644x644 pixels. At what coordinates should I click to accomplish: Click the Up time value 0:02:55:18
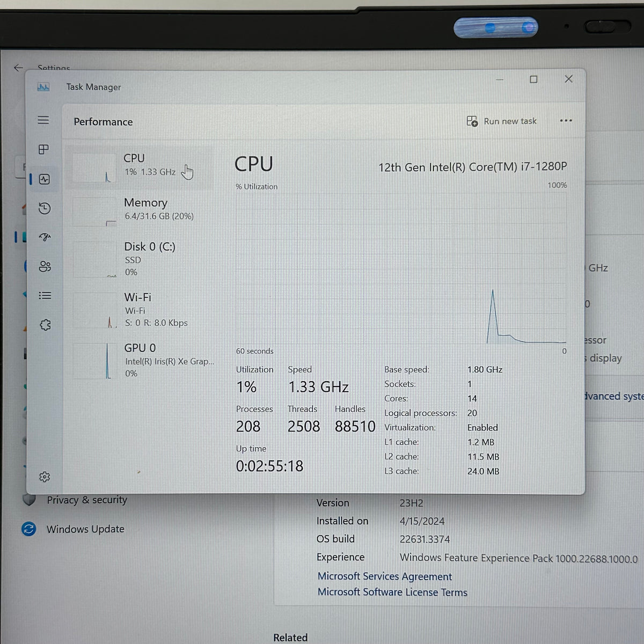tap(269, 466)
